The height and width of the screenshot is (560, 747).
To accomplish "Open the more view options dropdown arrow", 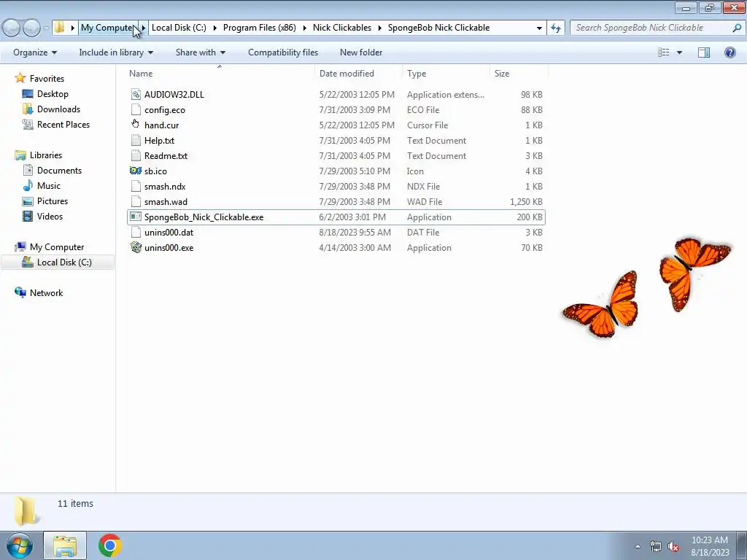I will (x=679, y=52).
